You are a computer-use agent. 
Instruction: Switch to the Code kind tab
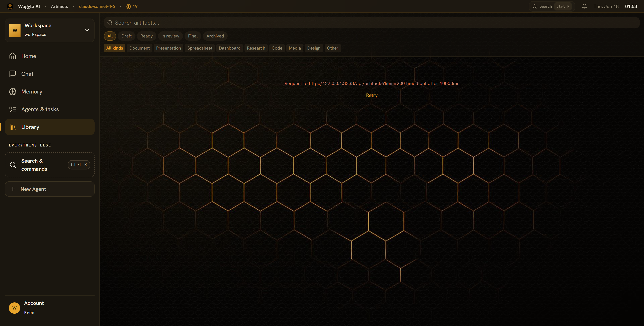277,48
